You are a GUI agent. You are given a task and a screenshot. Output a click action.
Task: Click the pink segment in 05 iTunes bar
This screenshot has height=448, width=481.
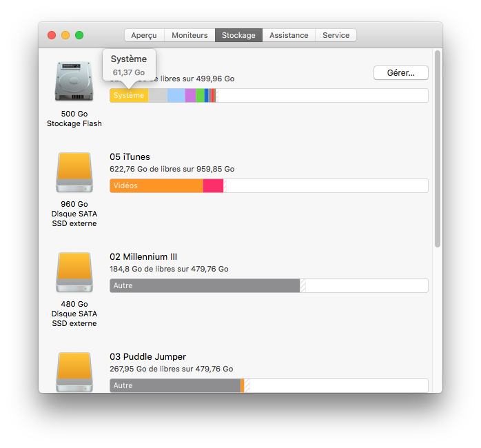click(x=213, y=185)
